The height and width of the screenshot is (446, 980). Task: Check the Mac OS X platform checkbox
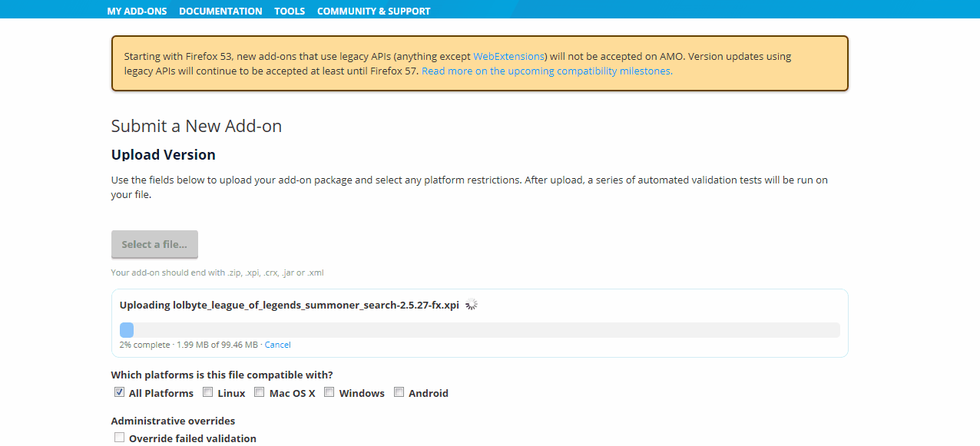(260, 392)
